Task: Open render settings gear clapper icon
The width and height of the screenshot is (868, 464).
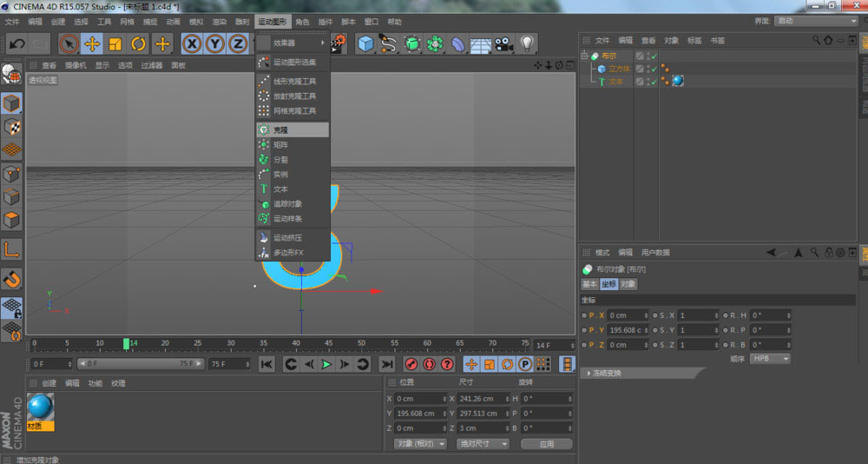Action: click(x=339, y=42)
